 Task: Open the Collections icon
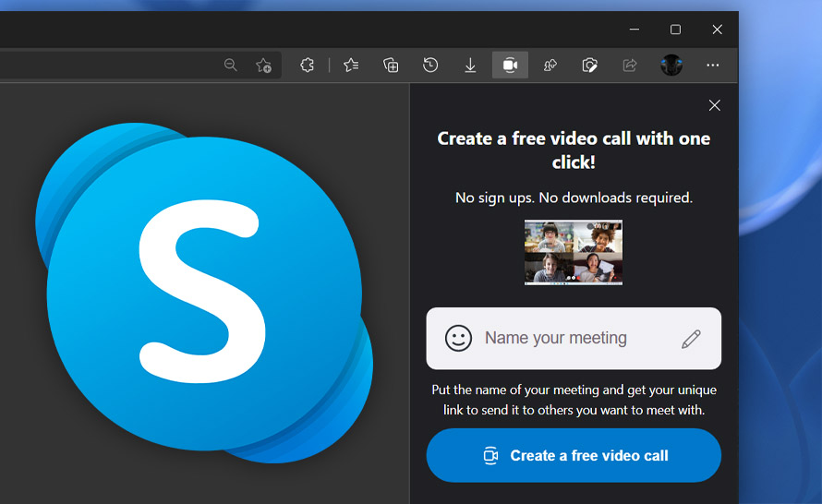pos(391,65)
